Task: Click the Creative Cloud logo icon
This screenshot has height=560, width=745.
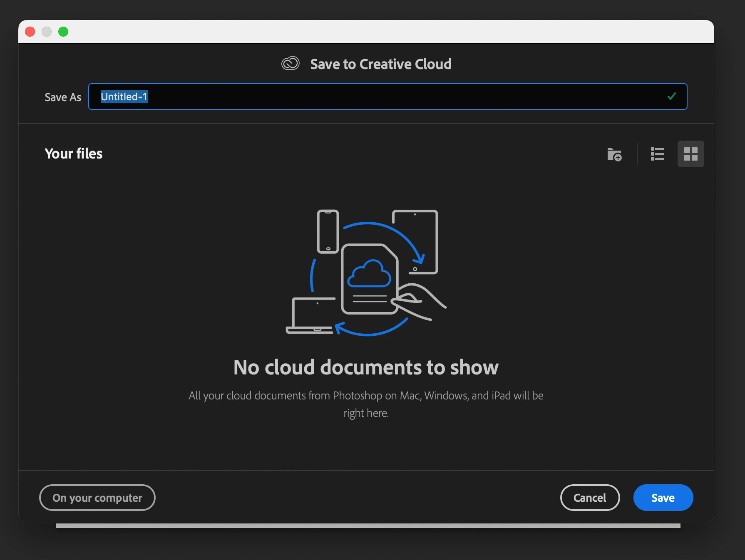Action: tap(291, 64)
